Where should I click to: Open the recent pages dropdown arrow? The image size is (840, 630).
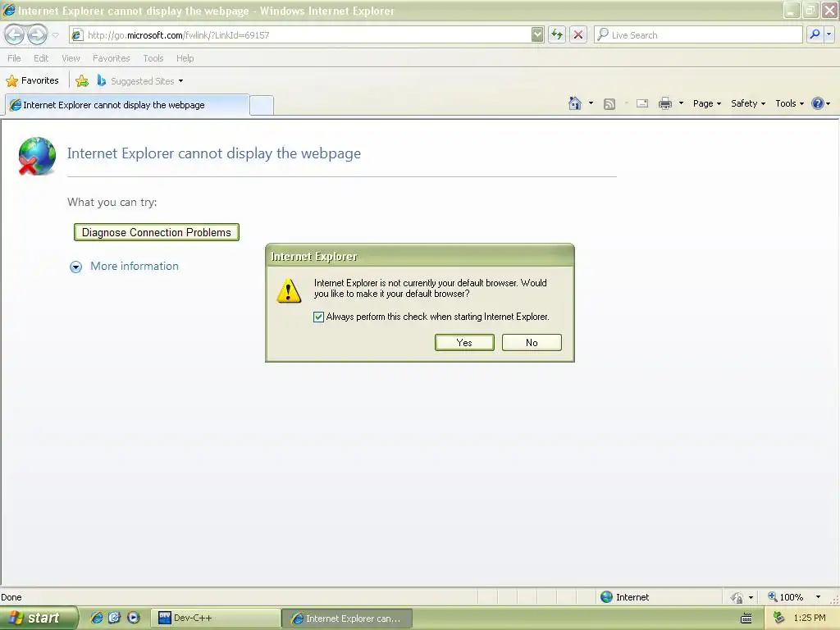[x=55, y=35]
